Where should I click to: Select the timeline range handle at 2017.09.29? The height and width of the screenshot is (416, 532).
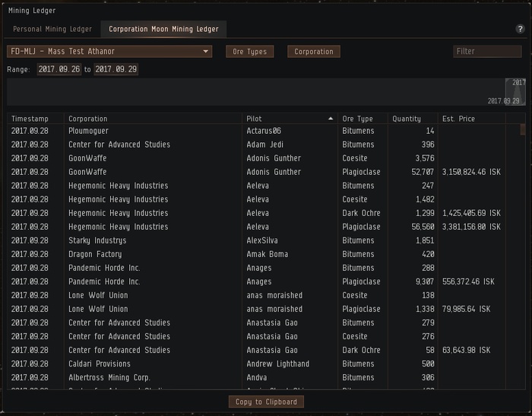(x=515, y=92)
